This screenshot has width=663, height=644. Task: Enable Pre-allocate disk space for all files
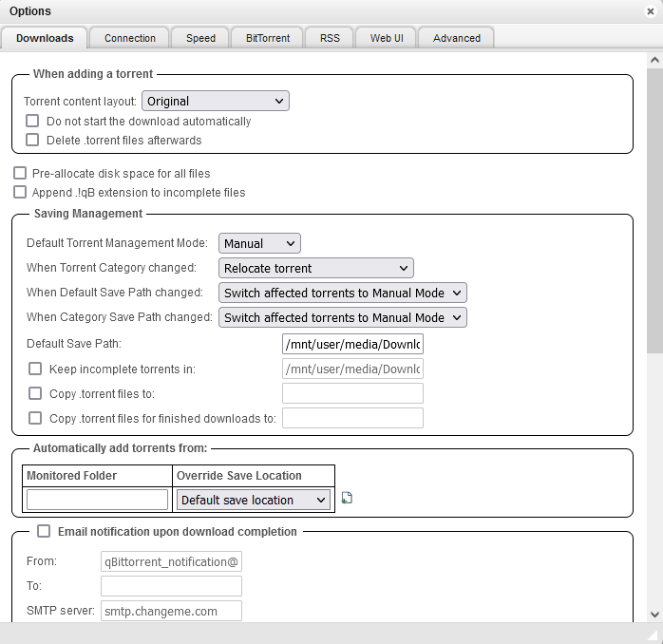click(20, 173)
